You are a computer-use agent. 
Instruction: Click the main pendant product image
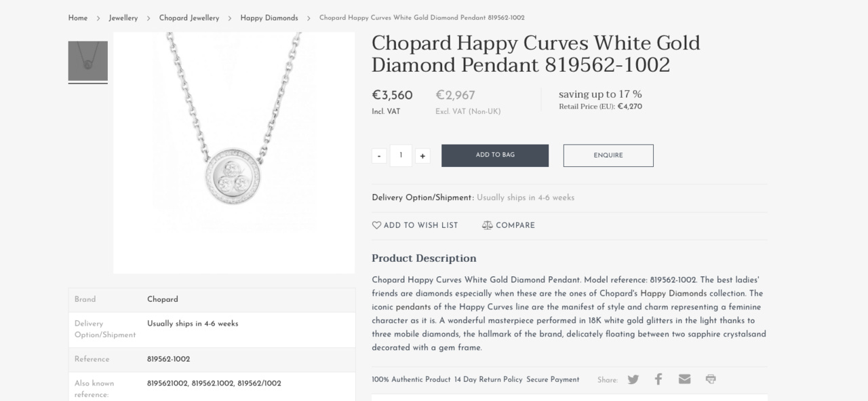pyautogui.click(x=234, y=153)
